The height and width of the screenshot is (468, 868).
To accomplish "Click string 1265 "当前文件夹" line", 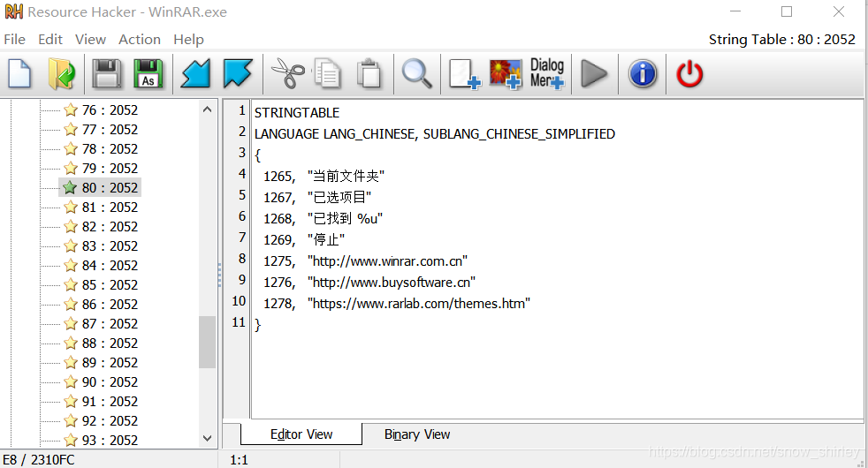I will pos(324,177).
